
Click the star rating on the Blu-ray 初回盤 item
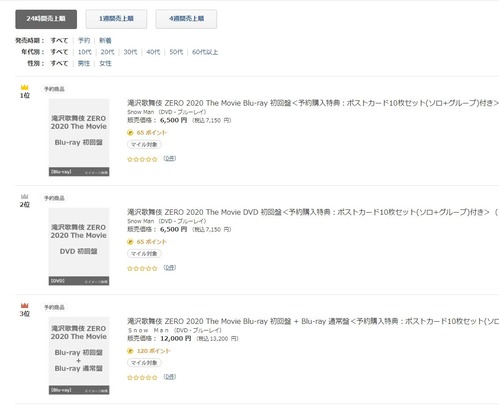click(x=142, y=159)
